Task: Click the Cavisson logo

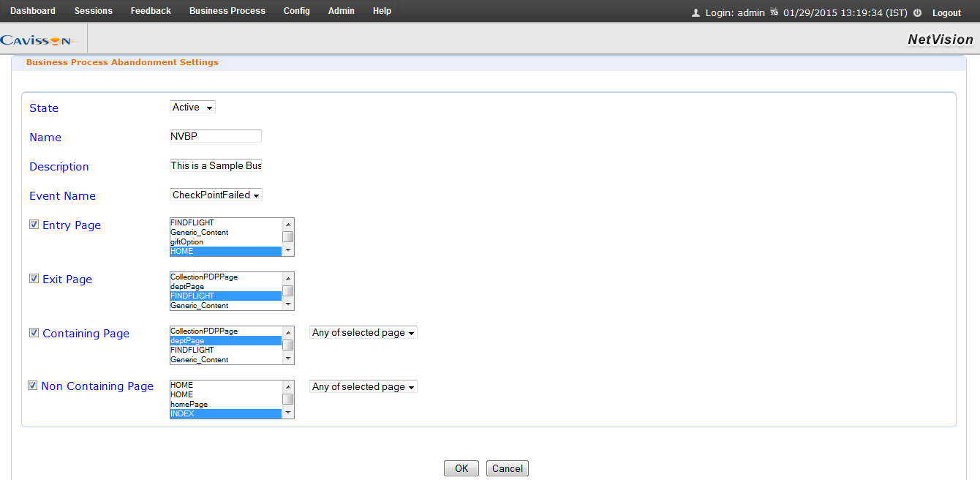Action: pyautogui.click(x=38, y=40)
